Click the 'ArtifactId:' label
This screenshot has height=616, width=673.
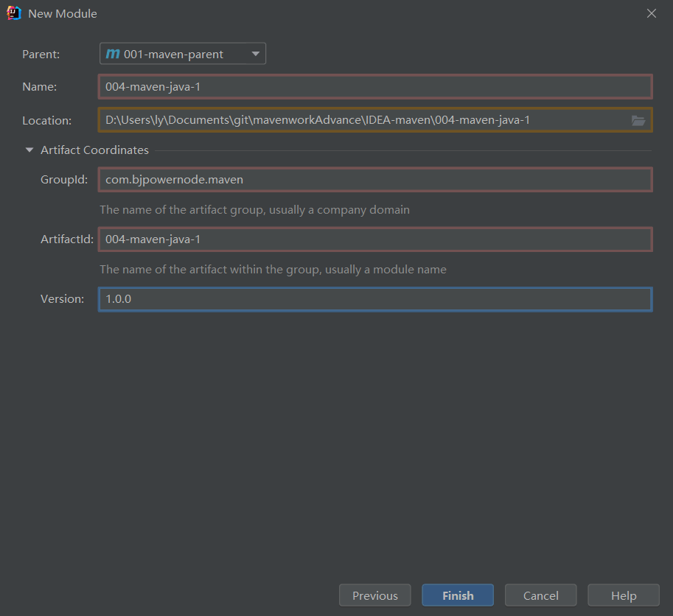point(67,239)
